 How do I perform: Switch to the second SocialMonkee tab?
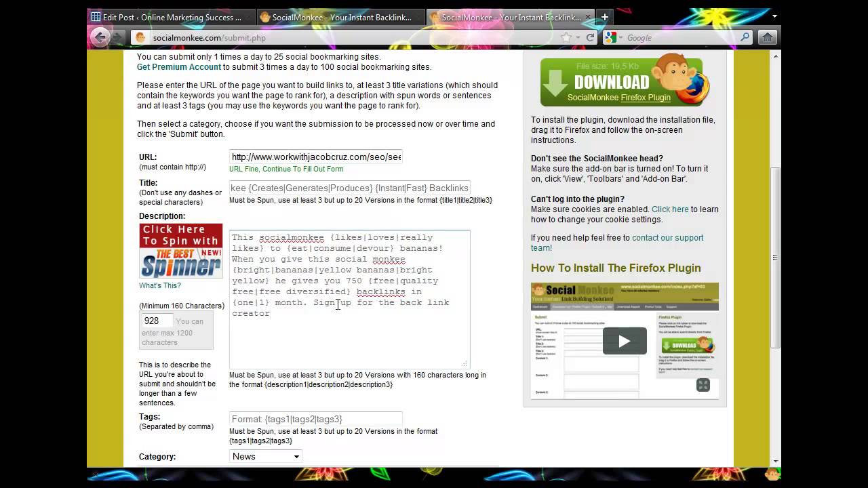click(x=340, y=17)
